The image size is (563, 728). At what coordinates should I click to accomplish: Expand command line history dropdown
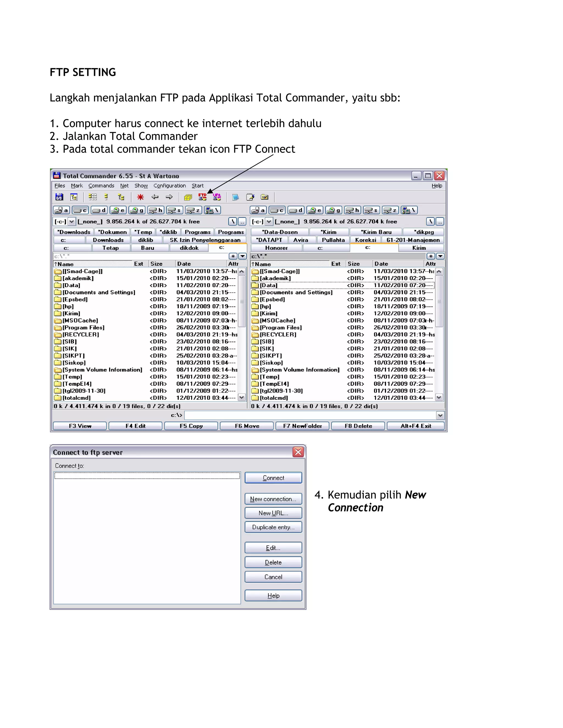[440, 415]
